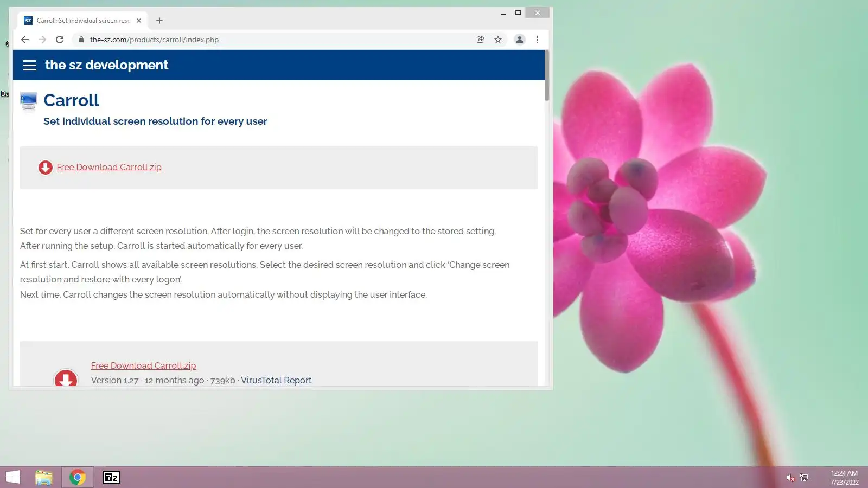Open the hamburger menu on sz site
The width and height of the screenshot is (868, 488).
pyautogui.click(x=30, y=65)
